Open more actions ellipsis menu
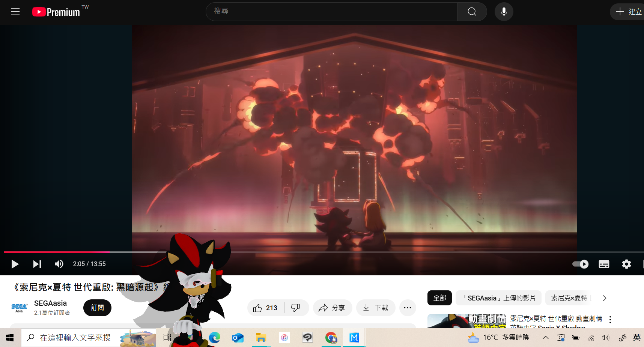The height and width of the screenshot is (347, 644). pos(408,308)
